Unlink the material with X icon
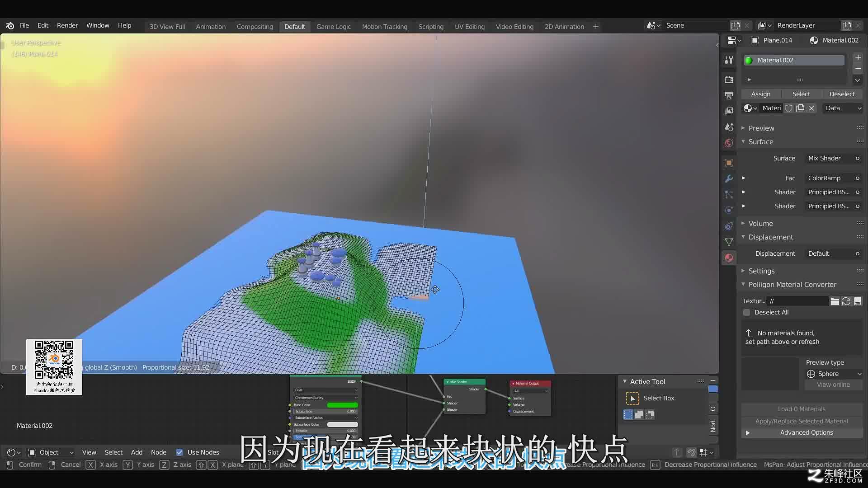 tap(811, 108)
